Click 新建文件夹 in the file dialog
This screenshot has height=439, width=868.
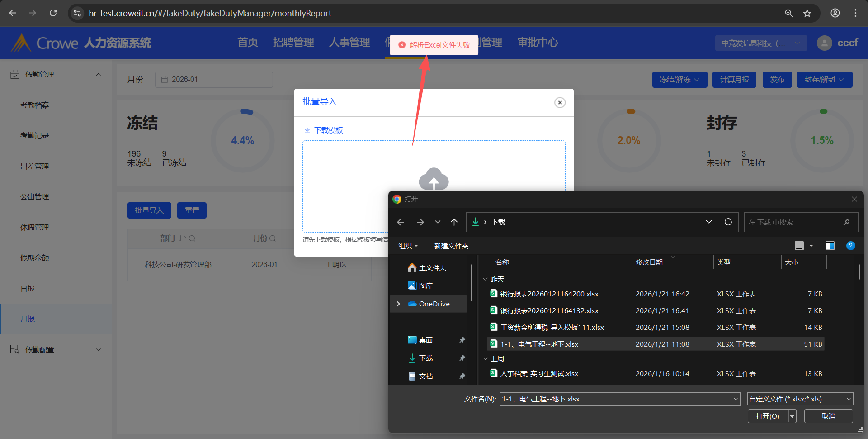(451, 246)
